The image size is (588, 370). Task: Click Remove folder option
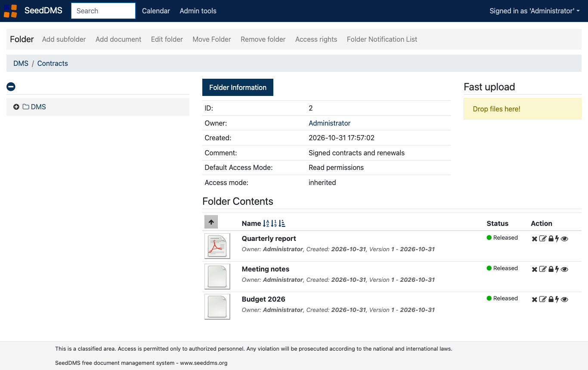[x=263, y=39]
